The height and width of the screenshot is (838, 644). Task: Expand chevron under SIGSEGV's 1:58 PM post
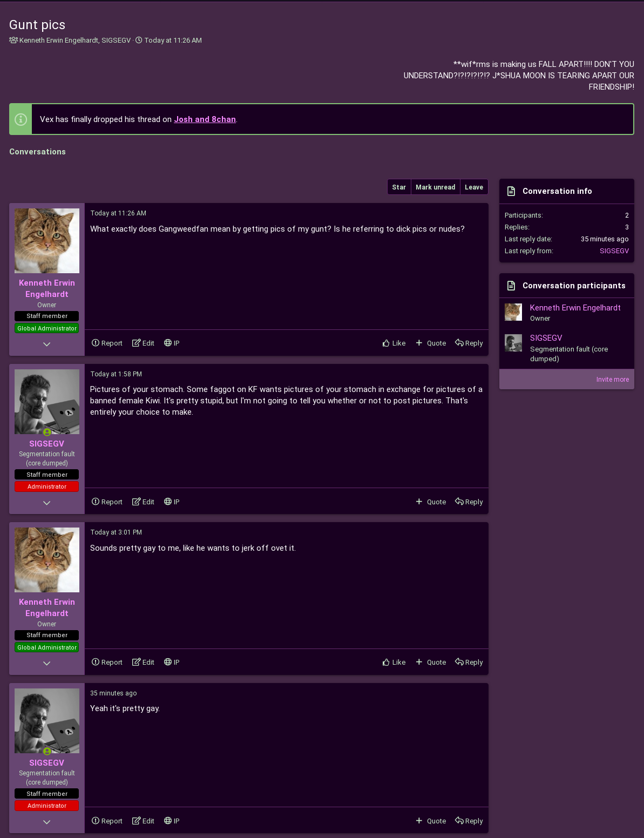[x=47, y=503]
